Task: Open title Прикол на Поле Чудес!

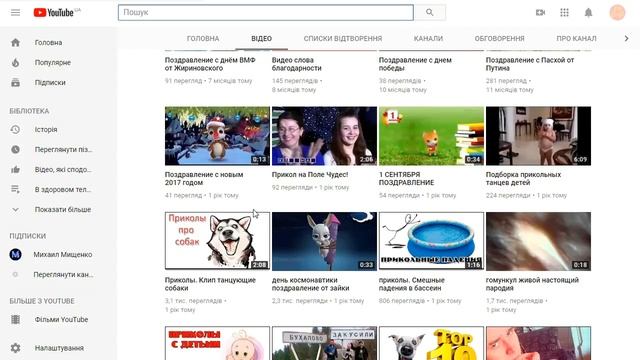Action: [310, 174]
